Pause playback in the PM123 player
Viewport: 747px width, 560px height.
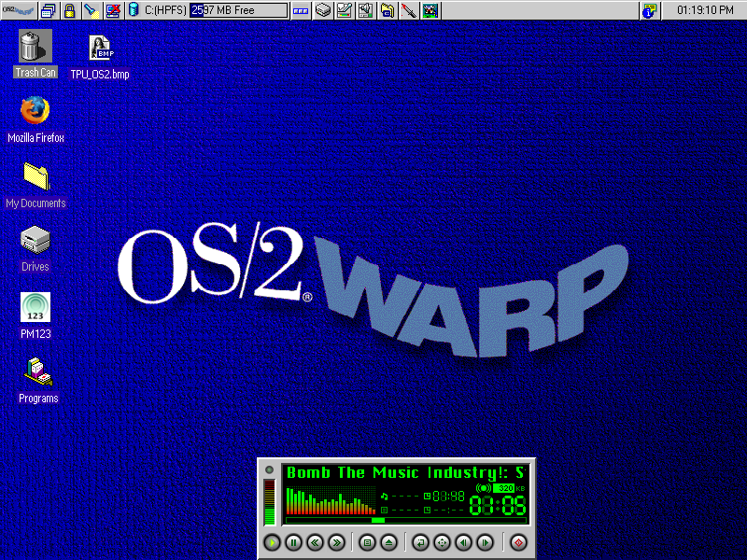click(293, 541)
